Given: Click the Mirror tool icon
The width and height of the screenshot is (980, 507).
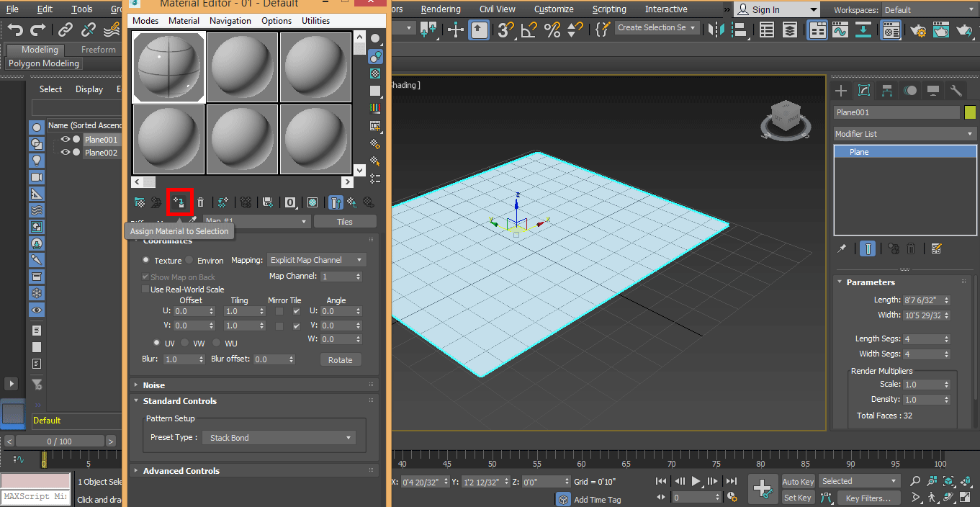Looking at the screenshot, I should (716, 30).
